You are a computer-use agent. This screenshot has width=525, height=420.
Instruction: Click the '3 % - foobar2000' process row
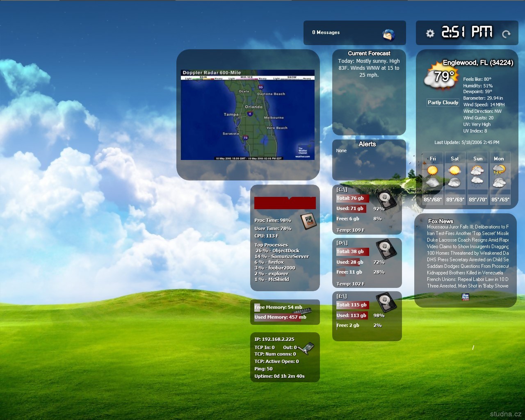click(x=275, y=268)
